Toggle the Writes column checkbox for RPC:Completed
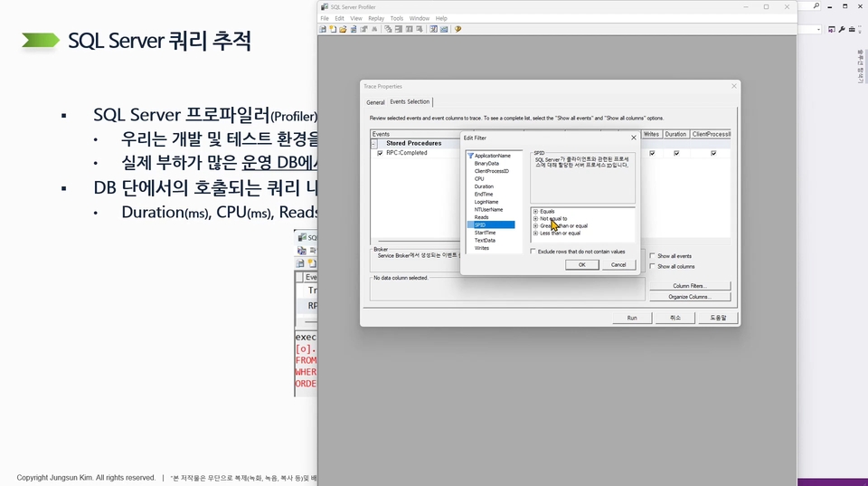The height and width of the screenshot is (486, 868). [x=652, y=153]
